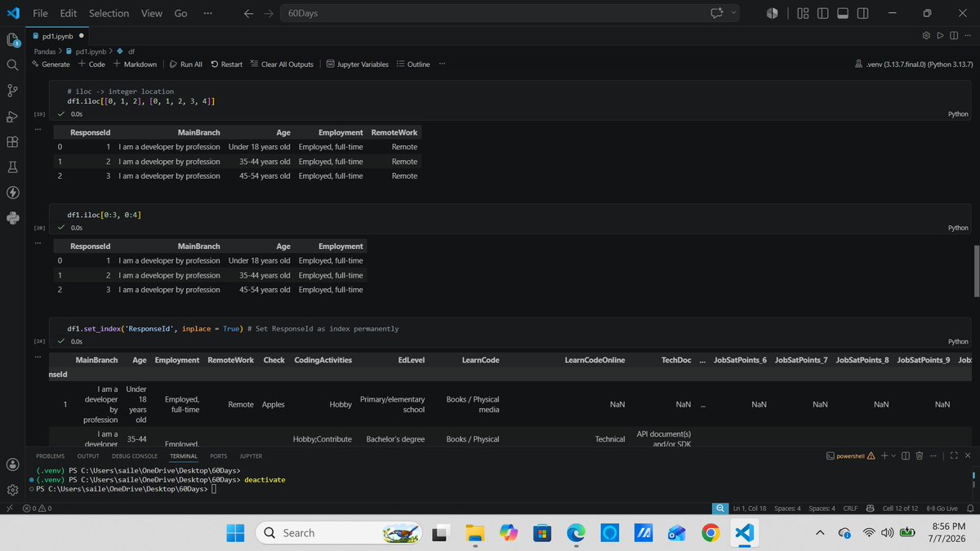This screenshot has width=980, height=551.
Task: Open Jupyter Variables view
Action: 358,64
